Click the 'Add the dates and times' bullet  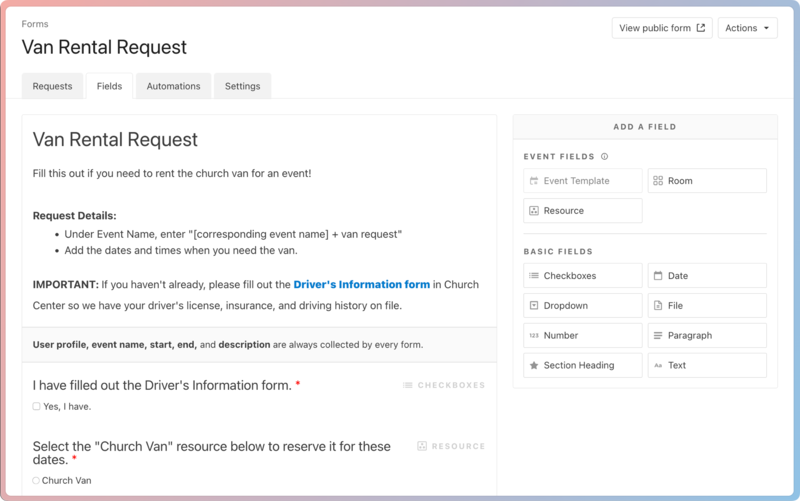click(x=181, y=250)
